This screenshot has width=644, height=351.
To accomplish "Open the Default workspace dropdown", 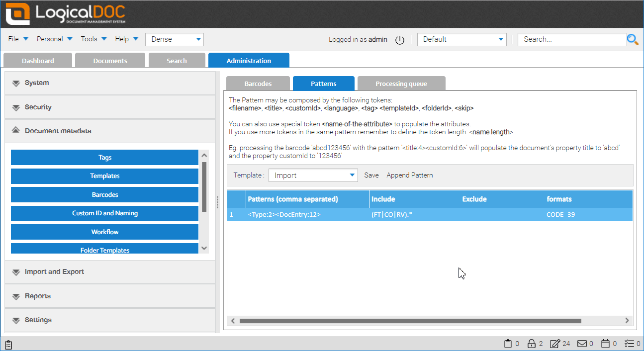I will point(461,39).
